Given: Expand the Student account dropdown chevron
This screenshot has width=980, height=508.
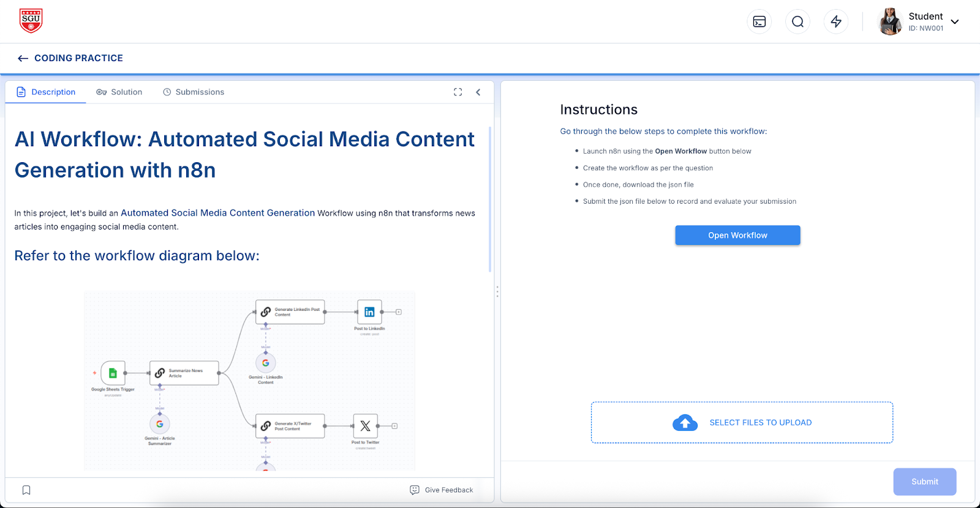Looking at the screenshot, I should (x=954, y=22).
